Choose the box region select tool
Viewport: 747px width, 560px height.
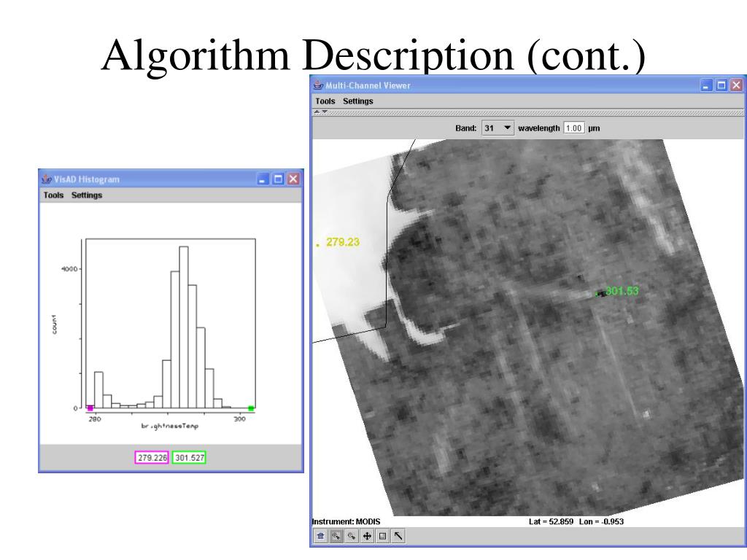(x=382, y=537)
